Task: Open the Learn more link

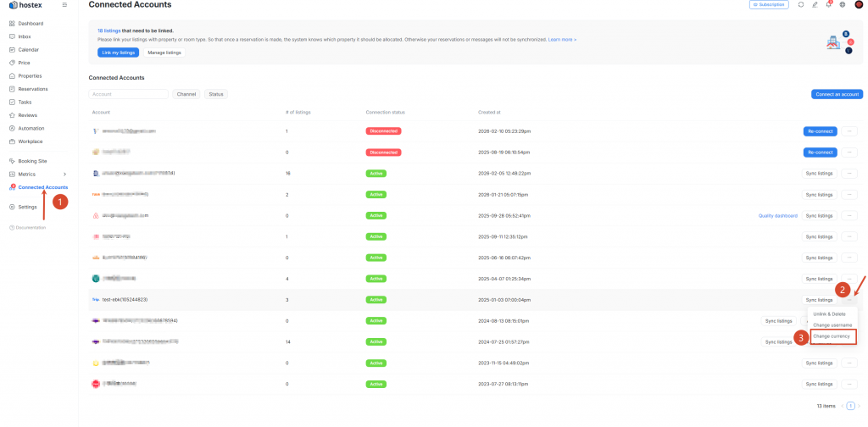Action: [561, 40]
